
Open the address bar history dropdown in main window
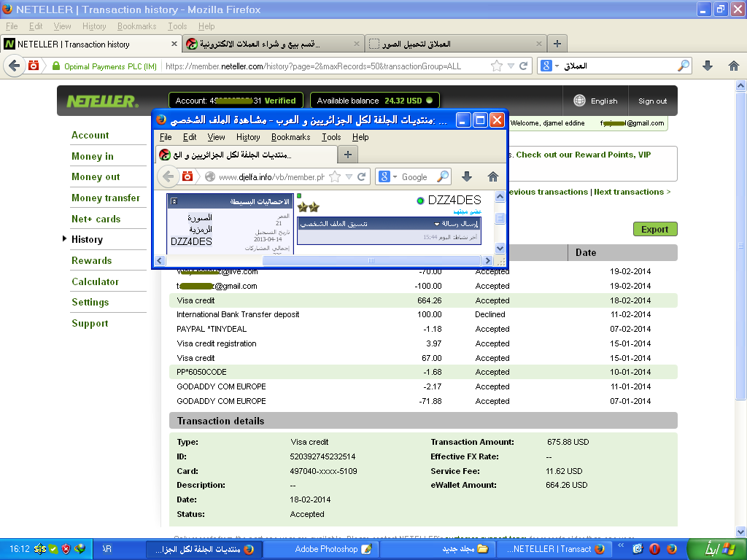point(511,66)
